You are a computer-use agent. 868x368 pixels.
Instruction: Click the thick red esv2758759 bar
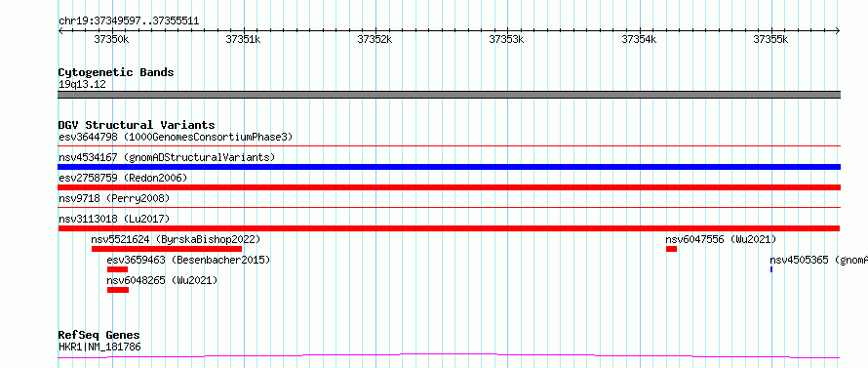pos(449,187)
